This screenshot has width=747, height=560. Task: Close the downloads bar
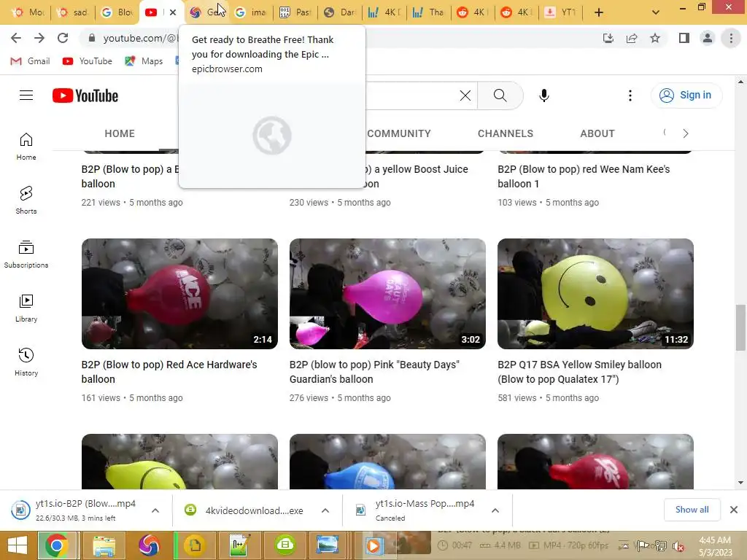(734, 510)
